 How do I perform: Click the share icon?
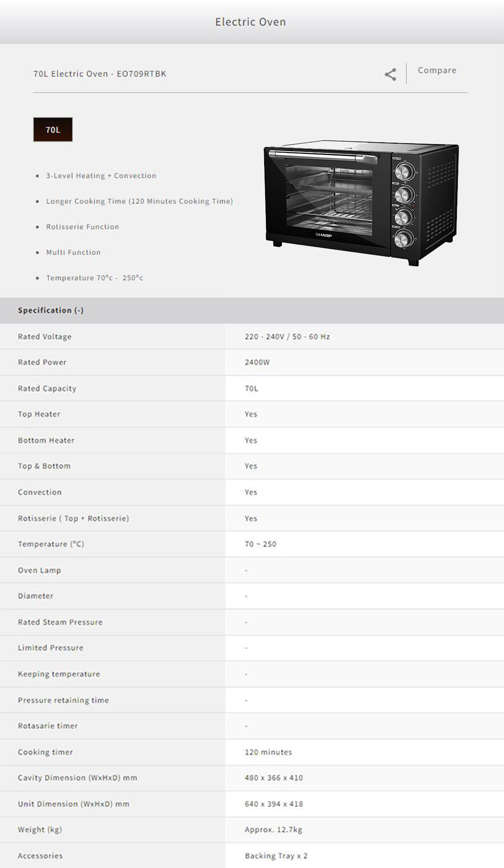pyautogui.click(x=391, y=74)
